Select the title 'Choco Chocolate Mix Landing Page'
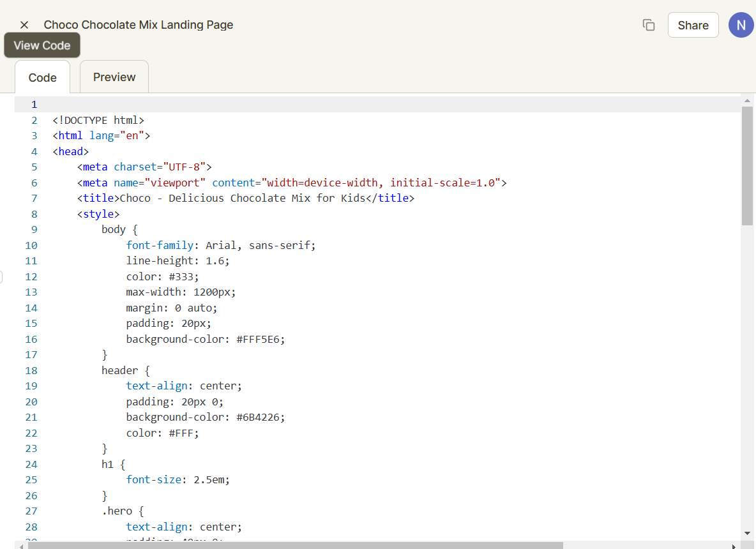 click(x=139, y=25)
